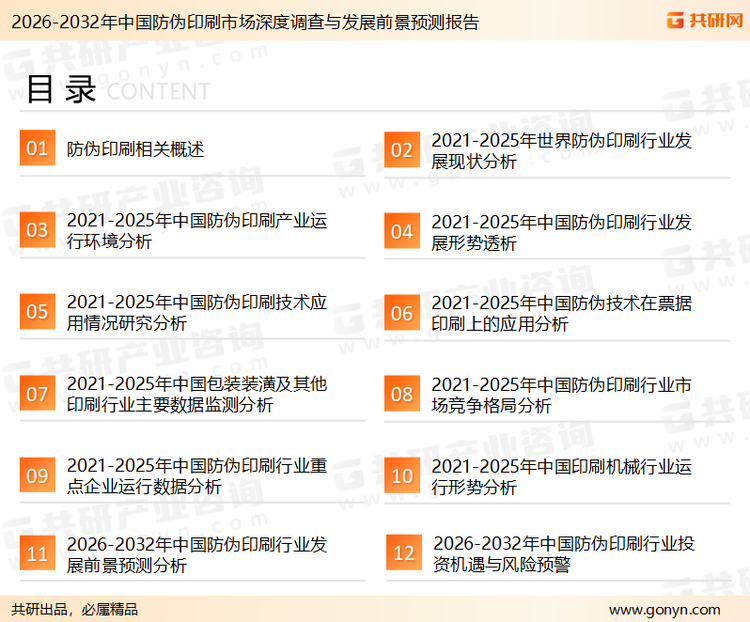Open 投资机遇与风险预警 chapter
Viewport: 750px width, 622px height.
click(563, 555)
